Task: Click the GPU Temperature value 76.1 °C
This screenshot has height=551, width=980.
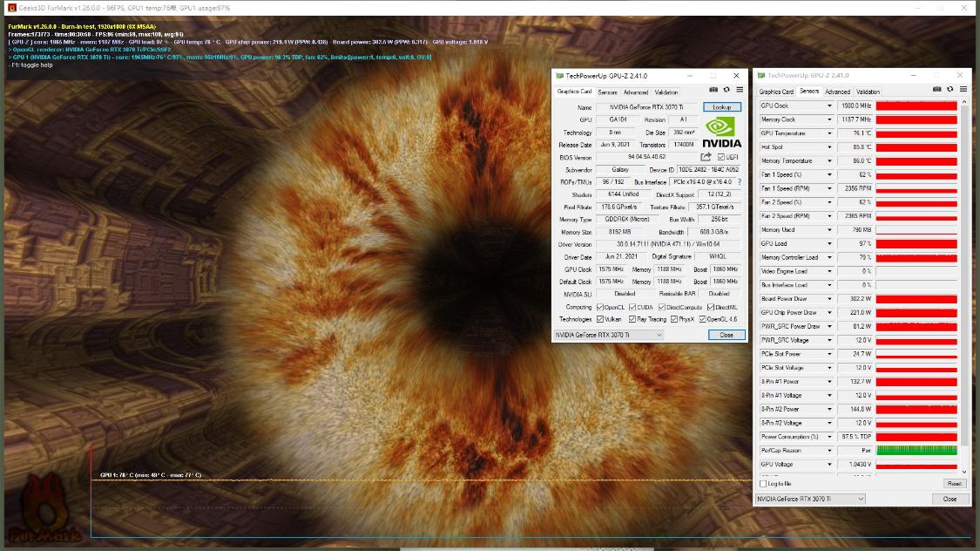Action: coord(855,133)
